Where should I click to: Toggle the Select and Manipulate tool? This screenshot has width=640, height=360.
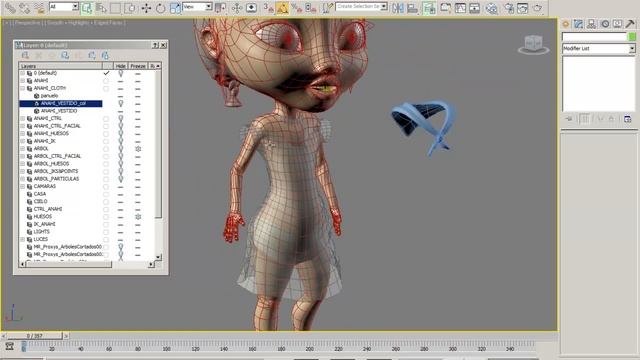point(237,7)
